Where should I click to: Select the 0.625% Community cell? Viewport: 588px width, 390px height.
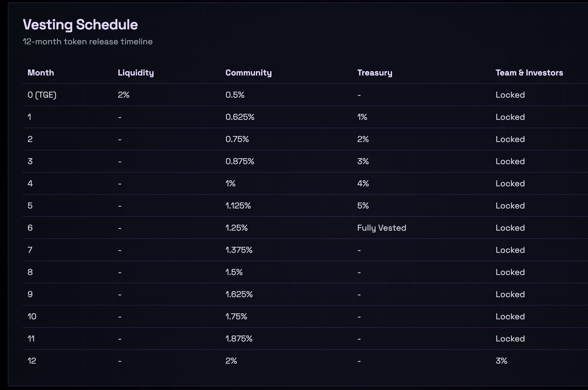240,117
